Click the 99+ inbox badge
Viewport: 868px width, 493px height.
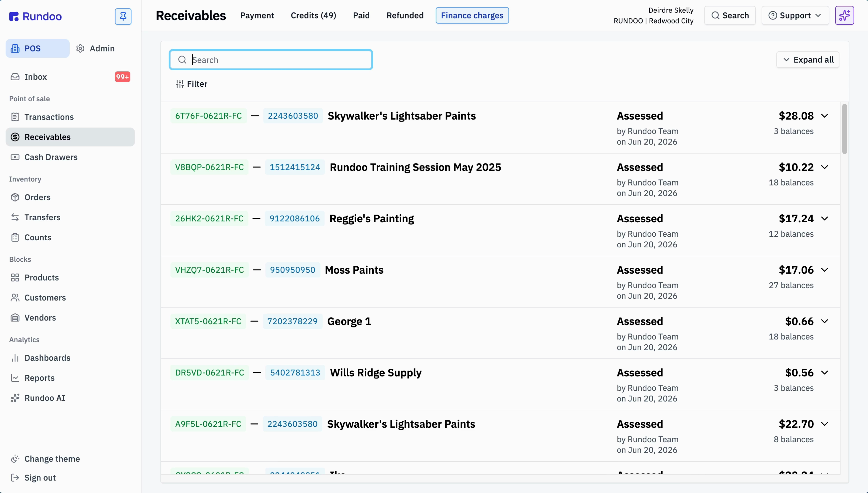tap(122, 77)
